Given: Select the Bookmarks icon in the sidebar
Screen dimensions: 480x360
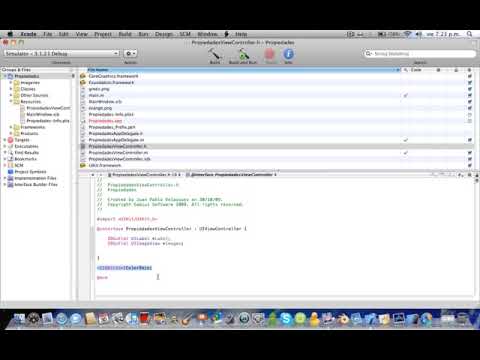Looking at the screenshot, I should 10,159.
